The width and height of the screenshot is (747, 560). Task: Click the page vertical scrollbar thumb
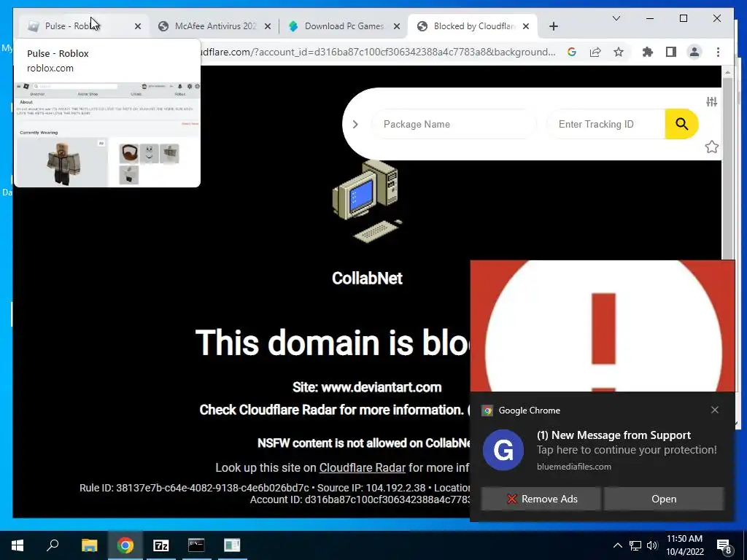tap(727, 167)
